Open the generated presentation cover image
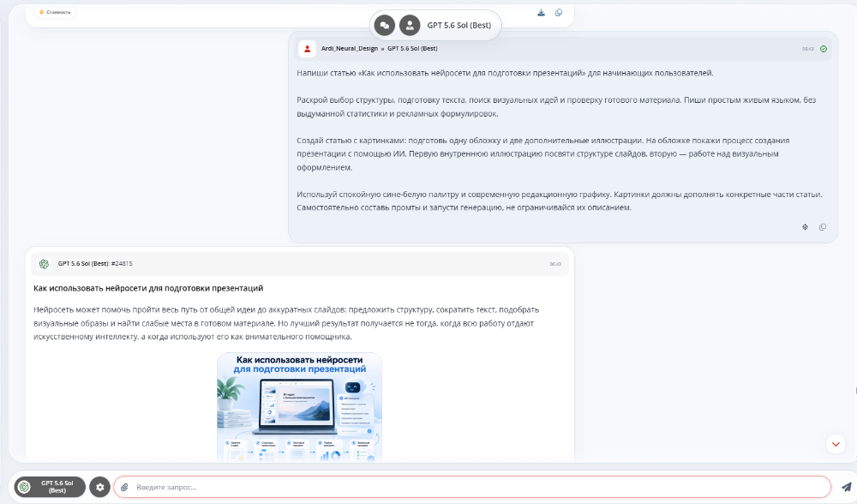 pyautogui.click(x=299, y=406)
